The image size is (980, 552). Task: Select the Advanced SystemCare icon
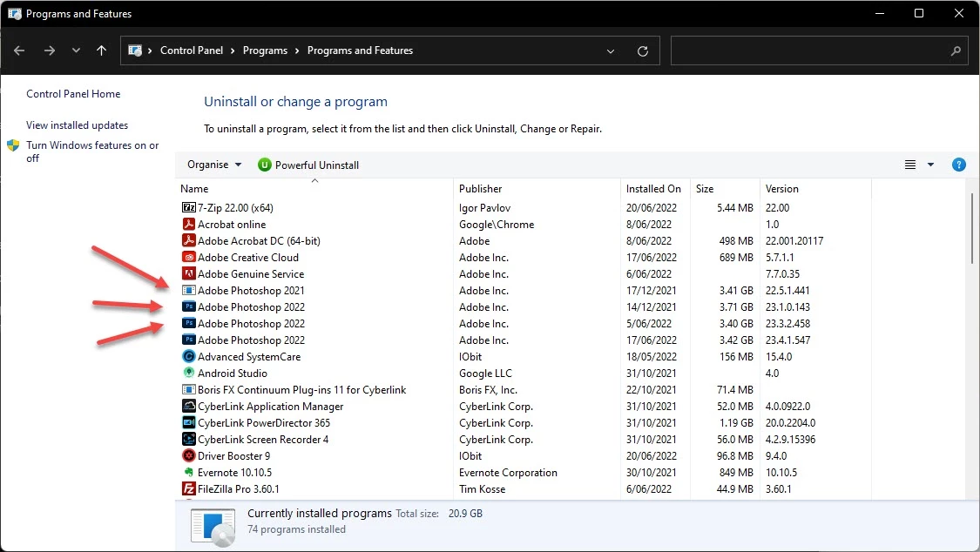(x=188, y=357)
